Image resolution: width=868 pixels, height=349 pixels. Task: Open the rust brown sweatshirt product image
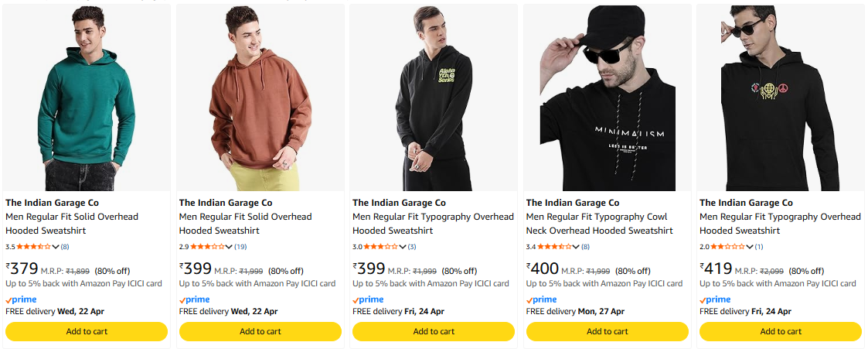(260, 98)
